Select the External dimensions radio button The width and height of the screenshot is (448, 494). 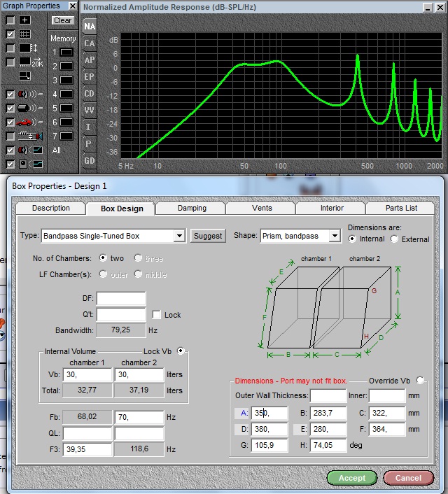pyautogui.click(x=394, y=239)
